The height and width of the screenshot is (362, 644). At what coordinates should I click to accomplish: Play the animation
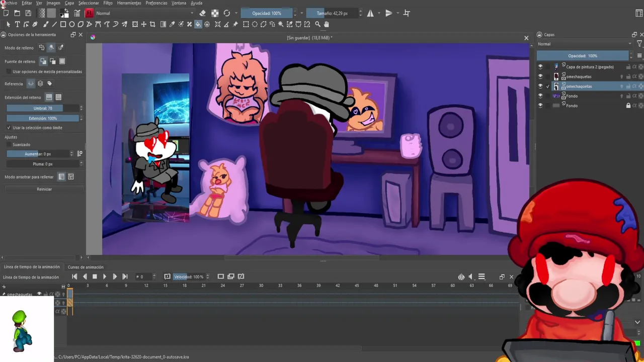click(x=104, y=277)
